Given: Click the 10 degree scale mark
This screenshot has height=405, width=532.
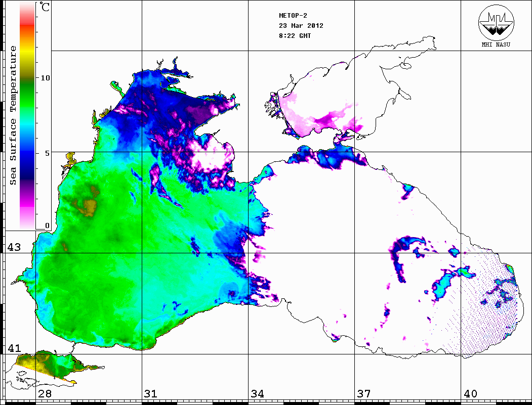Looking at the screenshot, I should [x=45, y=78].
